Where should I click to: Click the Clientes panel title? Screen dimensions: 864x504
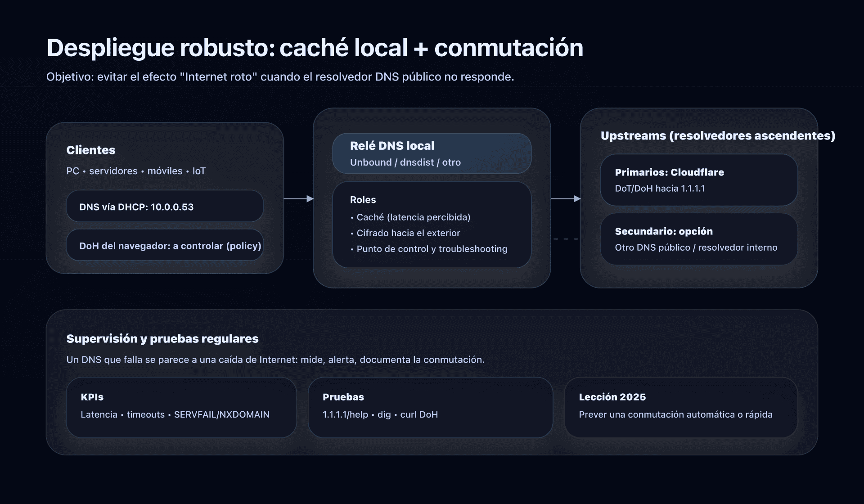pyautogui.click(x=90, y=150)
